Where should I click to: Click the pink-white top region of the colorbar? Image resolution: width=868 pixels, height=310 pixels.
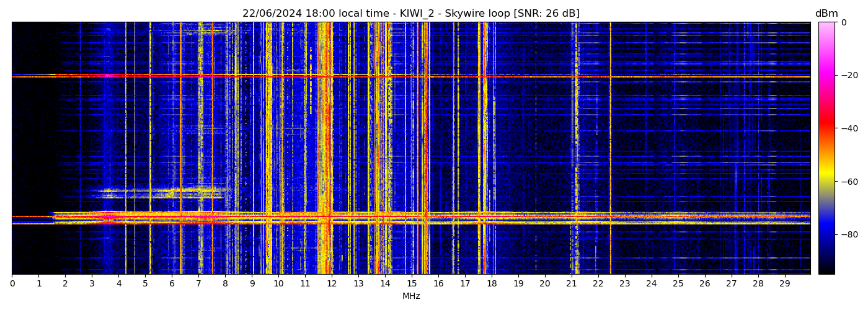click(826, 31)
